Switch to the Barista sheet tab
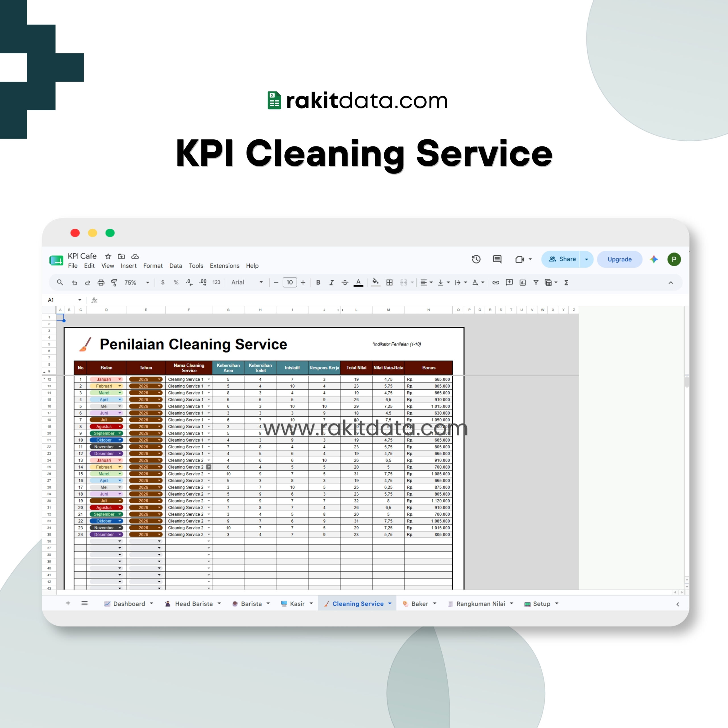728x728 pixels. coord(251,604)
